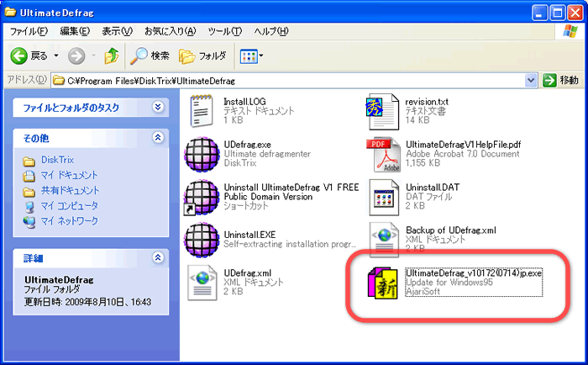588x365 pixels.
Task: Open the Forward history dropdown arrow
Action: tap(94, 56)
